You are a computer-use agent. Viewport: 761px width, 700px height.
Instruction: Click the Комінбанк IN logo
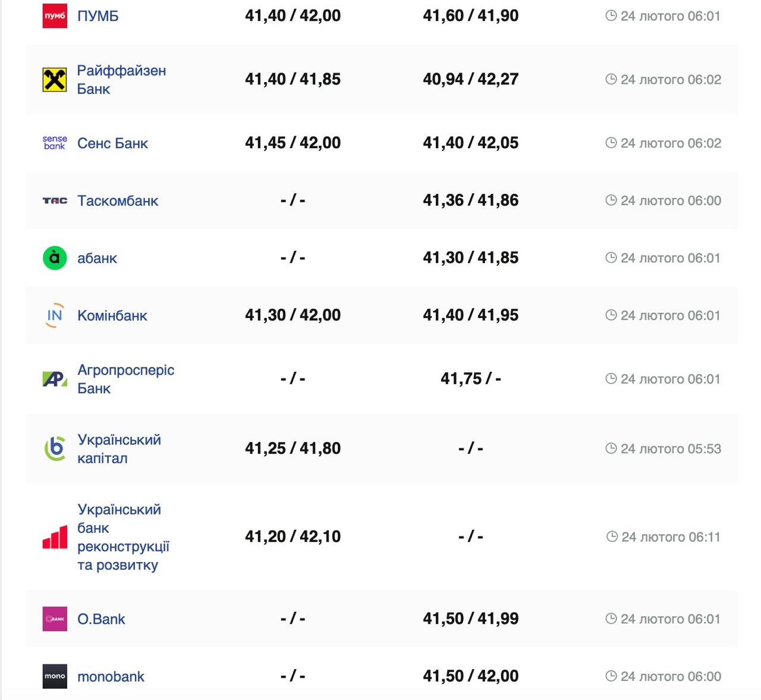coord(55,315)
